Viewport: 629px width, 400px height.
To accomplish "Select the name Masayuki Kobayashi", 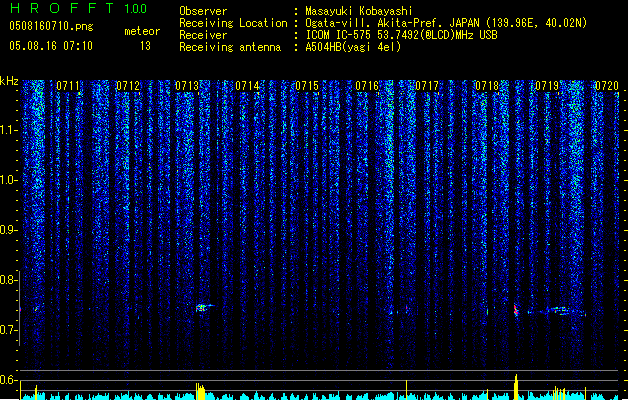I will (359, 11).
